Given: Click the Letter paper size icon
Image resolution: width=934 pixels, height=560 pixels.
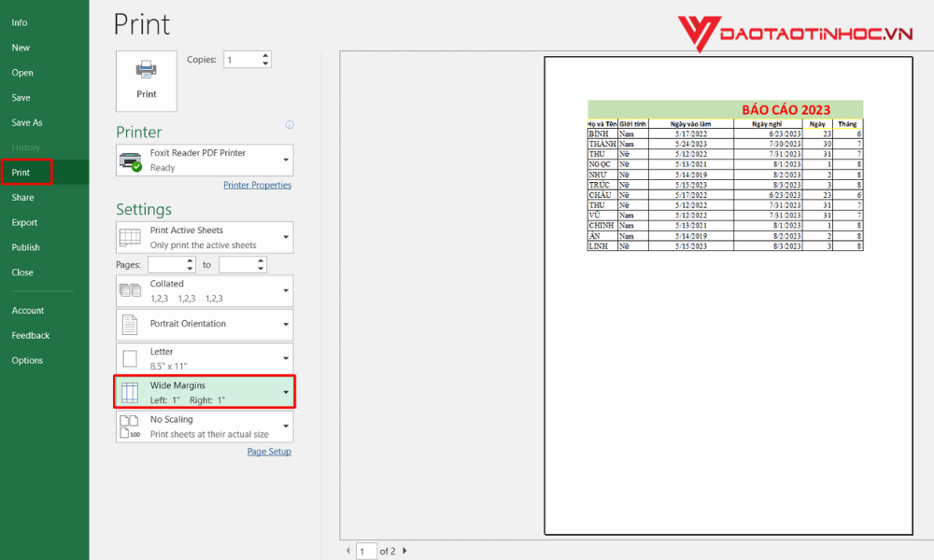Looking at the screenshot, I should point(129,357).
